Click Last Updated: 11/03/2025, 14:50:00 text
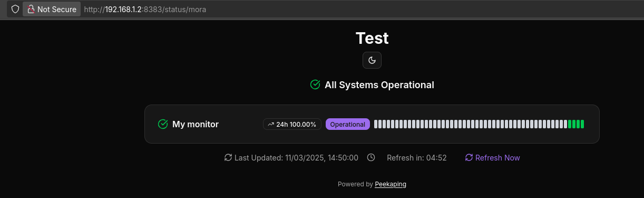644x198 pixels. click(x=296, y=157)
